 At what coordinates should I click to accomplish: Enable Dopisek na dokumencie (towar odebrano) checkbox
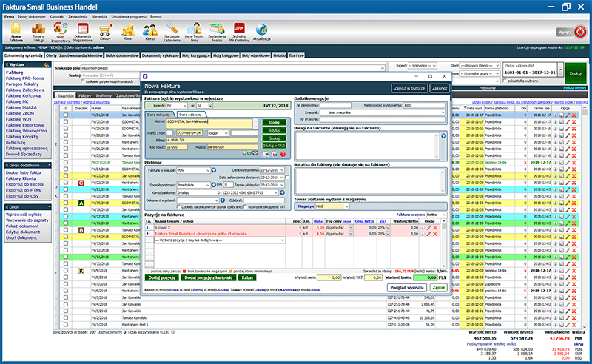click(178, 207)
